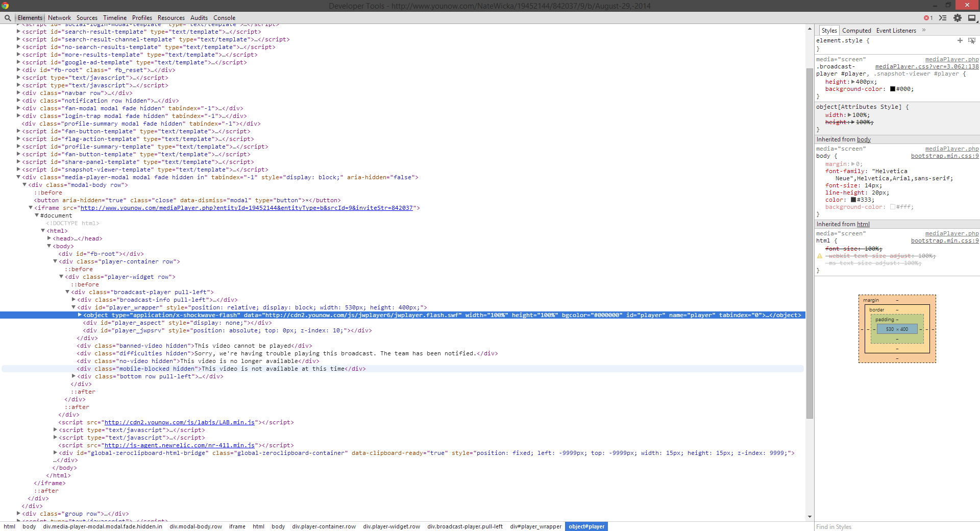Select iframe in the breadcrumb bar
Viewport: 980px width, 531px height.
tap(237, 526)
